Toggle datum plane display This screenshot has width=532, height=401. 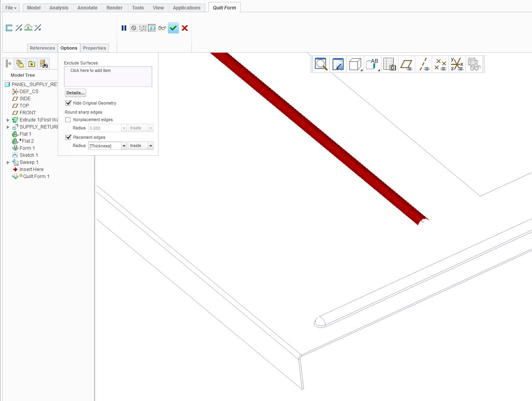coord(407,64)
